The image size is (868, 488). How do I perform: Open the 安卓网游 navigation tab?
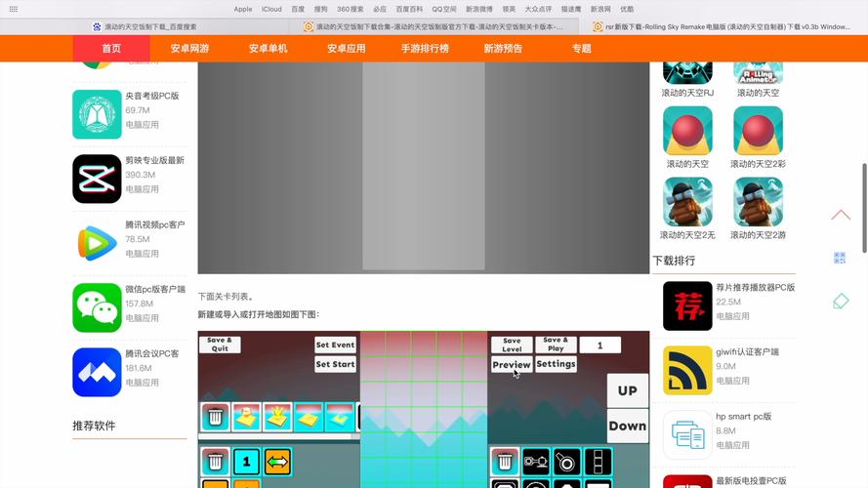189,49
